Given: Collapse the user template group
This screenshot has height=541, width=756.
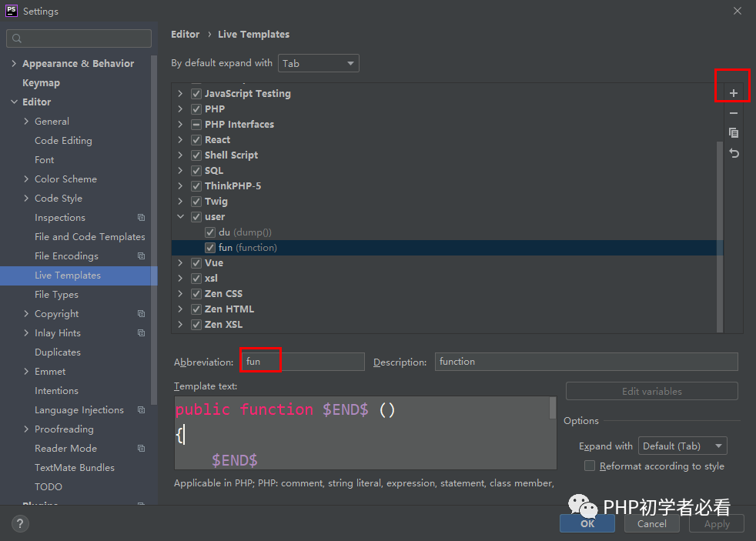Looking at the screenshot, I should point(180,217).
